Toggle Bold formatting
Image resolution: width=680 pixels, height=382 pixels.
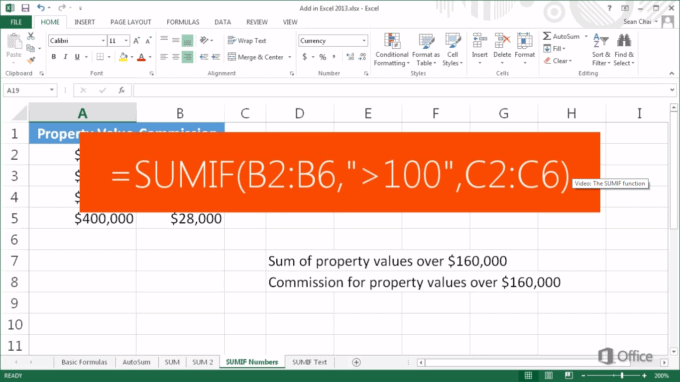click(x=54, y=57)
